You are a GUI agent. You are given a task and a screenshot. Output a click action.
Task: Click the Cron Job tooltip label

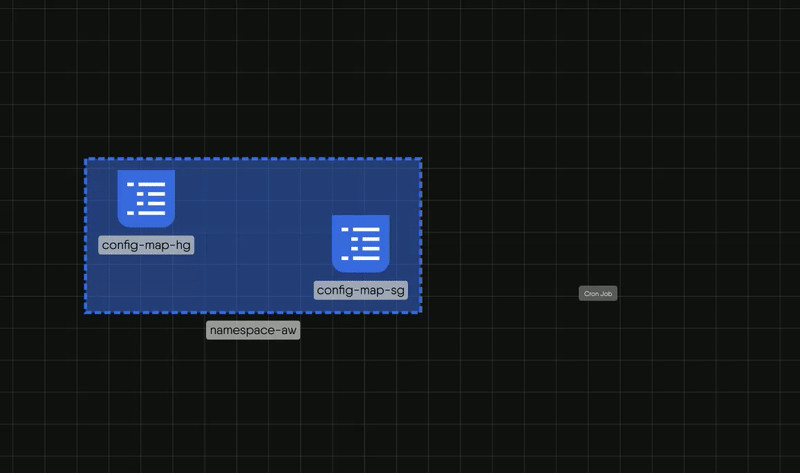click(x=598, y=293)
